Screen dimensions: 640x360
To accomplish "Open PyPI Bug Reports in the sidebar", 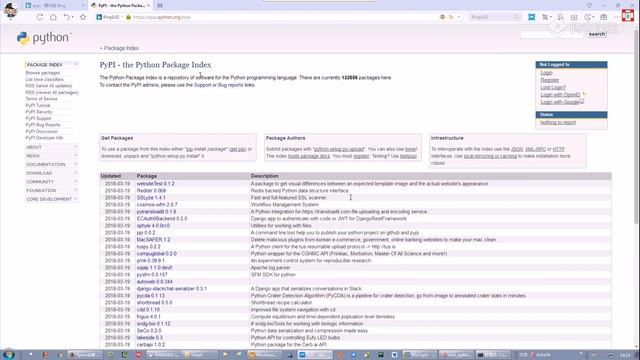I will click(43, 125).
